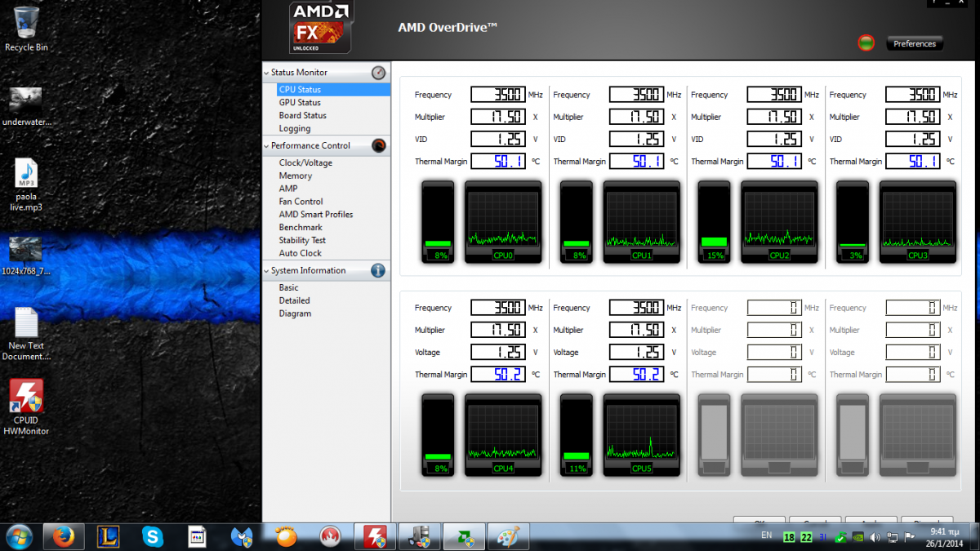
Task: Open Paint from the taskbar
Action: pyautogui.click(x=508, y=536)
